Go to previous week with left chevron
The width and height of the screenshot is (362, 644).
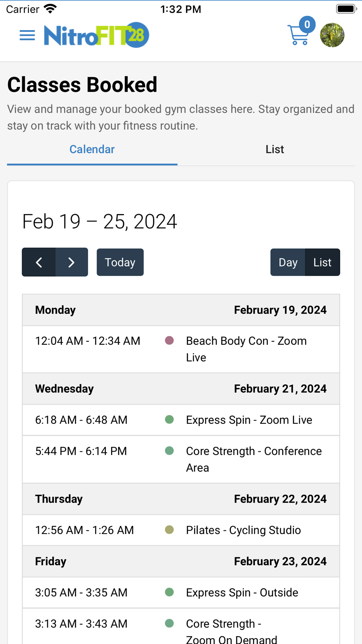pos(39,262)
